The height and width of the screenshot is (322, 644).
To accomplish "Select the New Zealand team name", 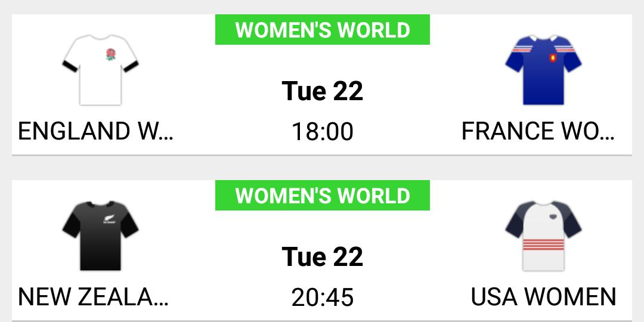I will [94, 296].
